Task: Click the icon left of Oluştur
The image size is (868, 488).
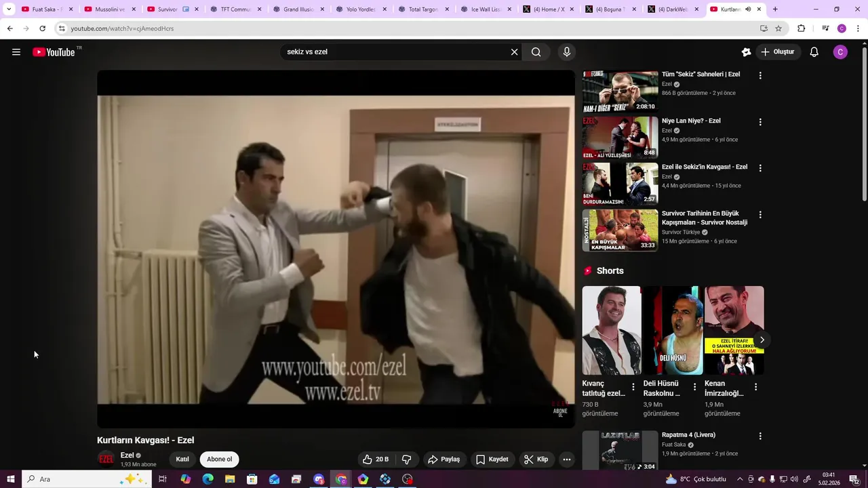Action: click(746, 52)
